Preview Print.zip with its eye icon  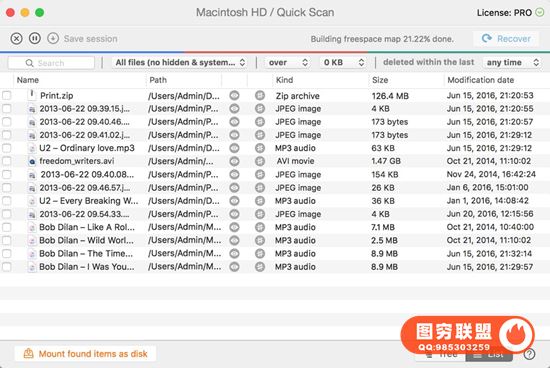(234, 95)
